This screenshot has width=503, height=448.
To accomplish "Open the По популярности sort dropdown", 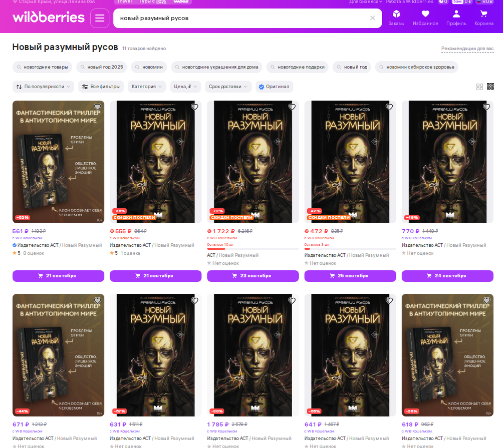I will click(x=43, y=87).
